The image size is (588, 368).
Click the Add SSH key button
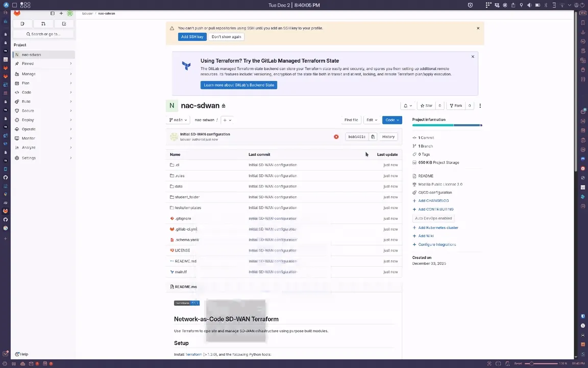point(192,36)
